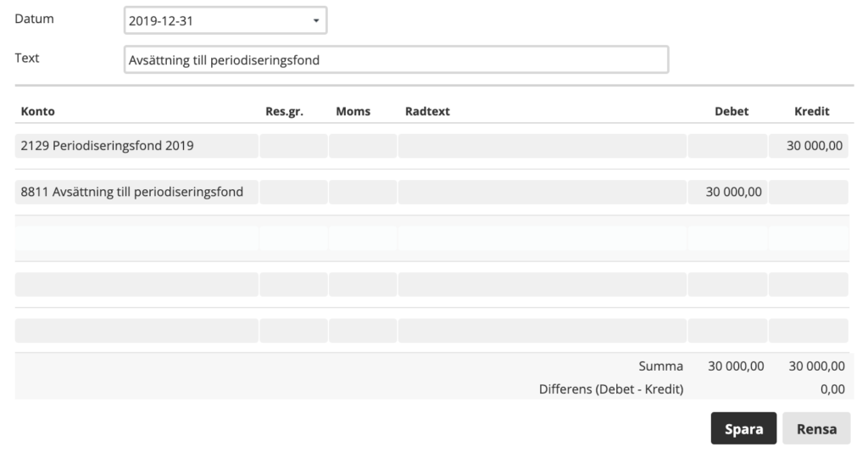
Task: Select the 8811 Avsättning till periodiseringsfond account field
Action: [136, 192]
